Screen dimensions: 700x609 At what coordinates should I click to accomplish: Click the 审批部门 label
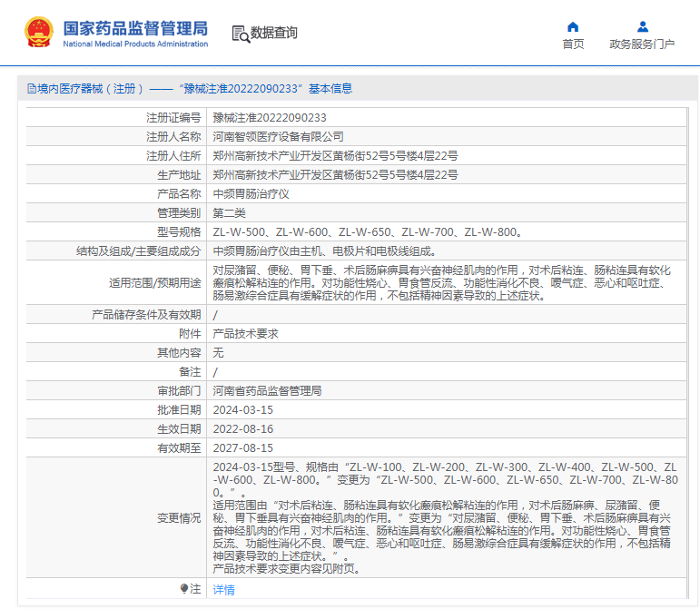pyautogui.click(x=179, y=391)
